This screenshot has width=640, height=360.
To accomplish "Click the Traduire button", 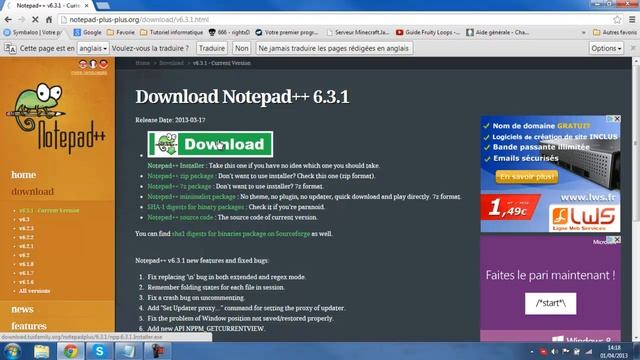I will coord(211,48).
